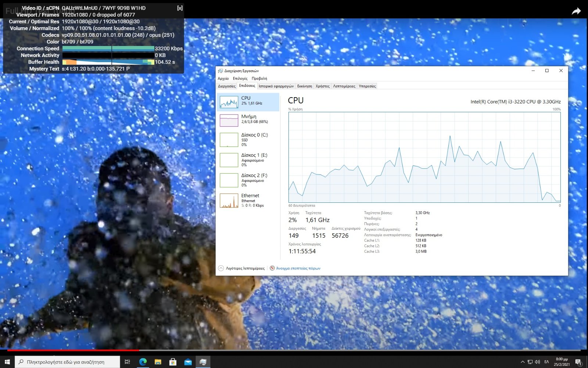Open the Λεπτομέρειες tab
The height and width of the screenshot is (368, 588).
click(x=344, y=86)
